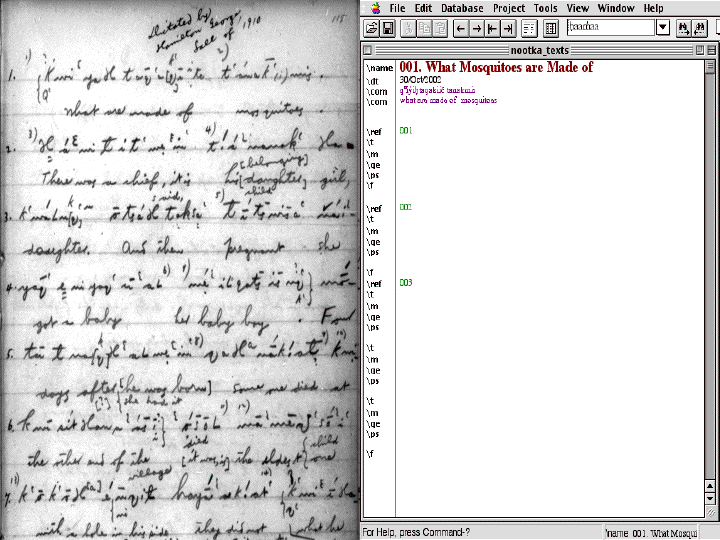This screenshot has height=540, width=720.
Task: Click the nootka_texts window close box
Action: pos(367,50)
